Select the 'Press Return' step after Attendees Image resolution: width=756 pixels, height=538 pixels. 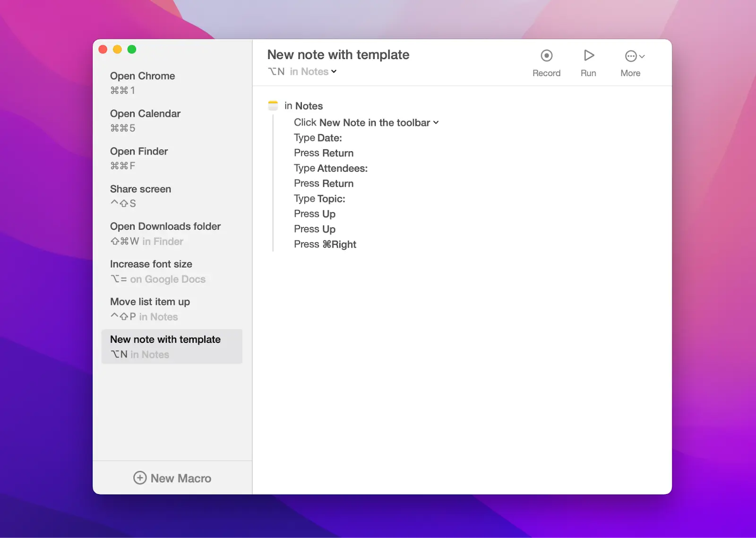tap(324, 183)
